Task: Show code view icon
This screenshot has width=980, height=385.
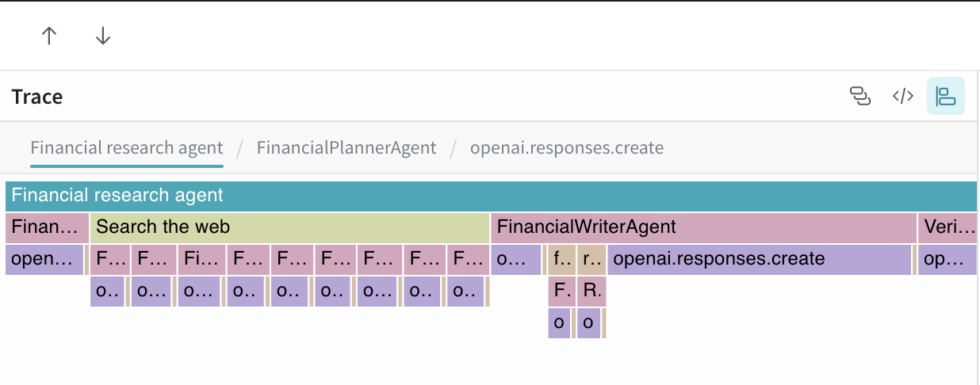Action: pos(903,97)
